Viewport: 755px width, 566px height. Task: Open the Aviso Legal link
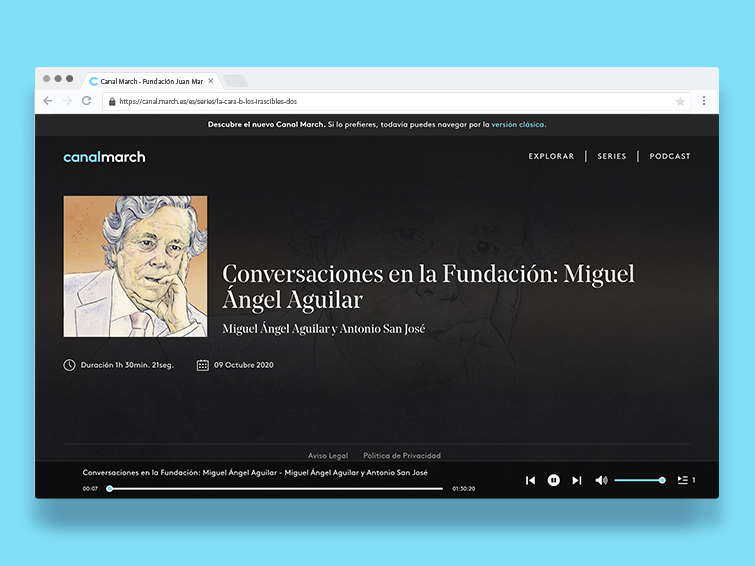pyautogui.click(x=328, y=456)
